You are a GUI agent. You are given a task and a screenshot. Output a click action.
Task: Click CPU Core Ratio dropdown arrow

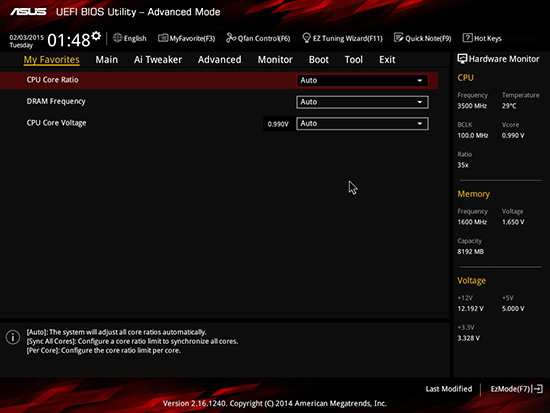(x=420, y=81)
